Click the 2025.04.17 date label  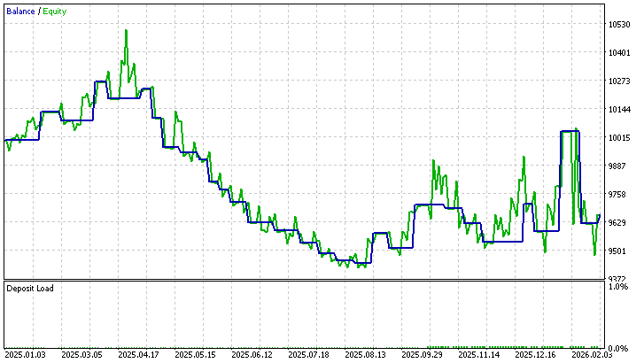138,355
